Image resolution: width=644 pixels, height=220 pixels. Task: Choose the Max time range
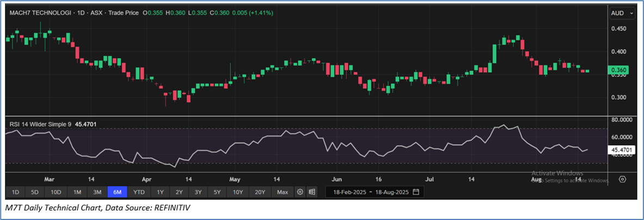[282, 192]
